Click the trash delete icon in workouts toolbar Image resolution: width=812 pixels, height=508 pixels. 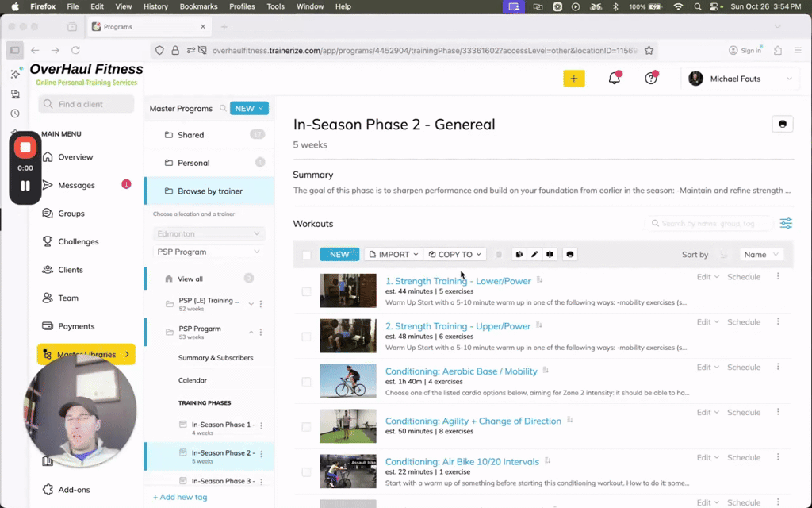point(499,255)
